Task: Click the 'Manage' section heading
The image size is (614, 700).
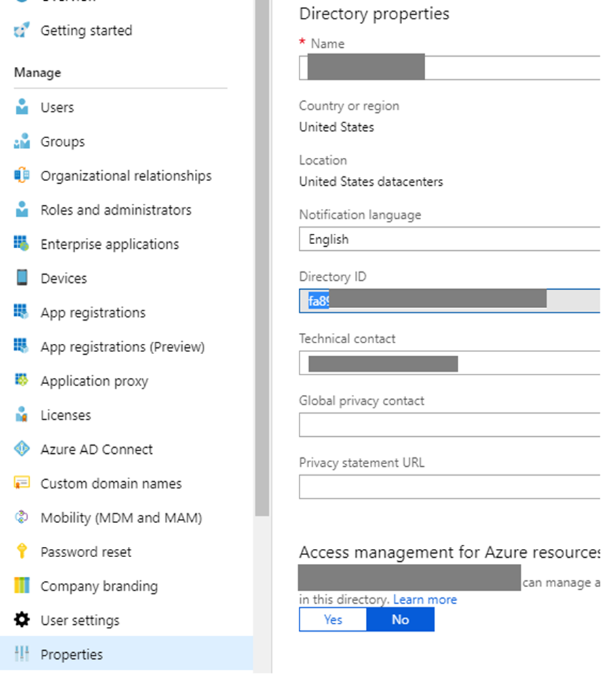Action: pyautogui.click(x=38, y=72)
